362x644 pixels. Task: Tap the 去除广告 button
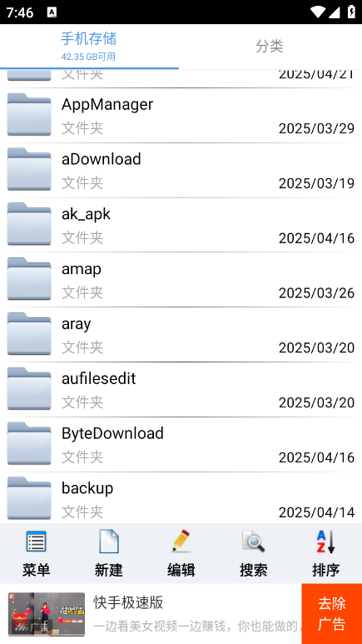pos(332,614)
